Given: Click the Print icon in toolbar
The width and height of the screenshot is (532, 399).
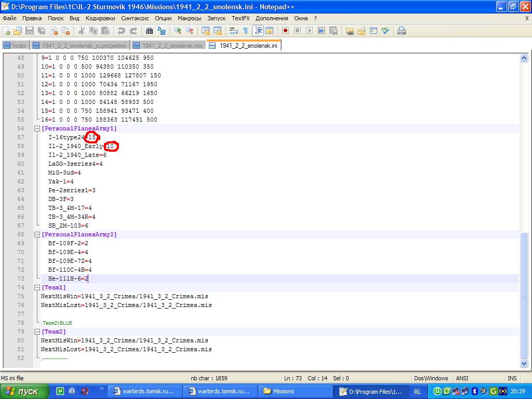Looking at the screenshot, I should [x=402, y=31].
